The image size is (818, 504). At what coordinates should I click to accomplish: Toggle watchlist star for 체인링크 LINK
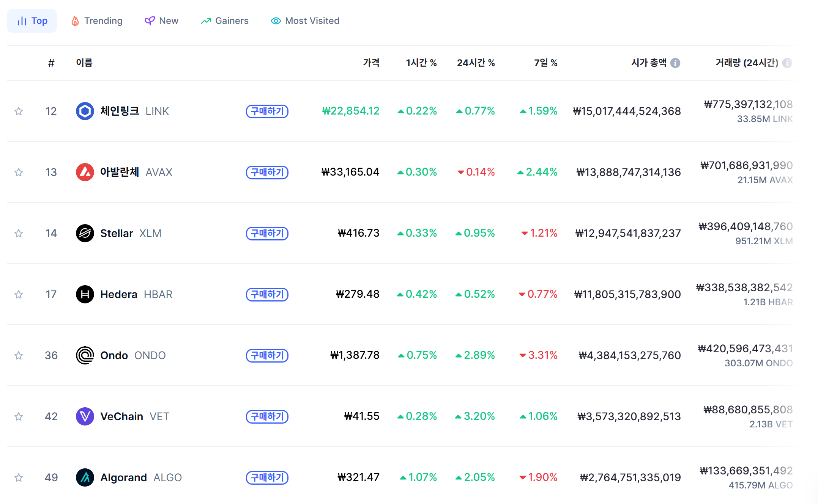point(19,111)
